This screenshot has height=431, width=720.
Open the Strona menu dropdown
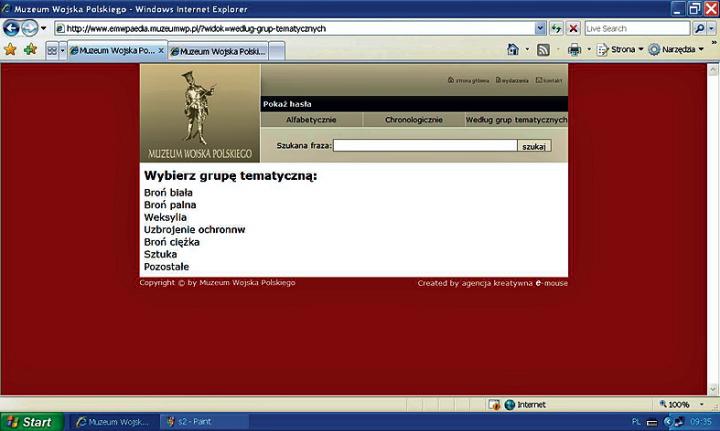(x=621, y=49)
